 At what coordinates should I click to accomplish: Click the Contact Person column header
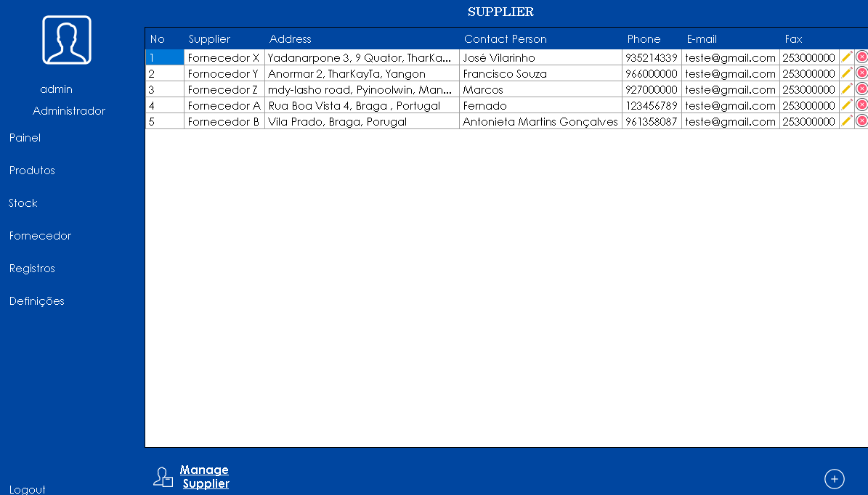point(506,39)
